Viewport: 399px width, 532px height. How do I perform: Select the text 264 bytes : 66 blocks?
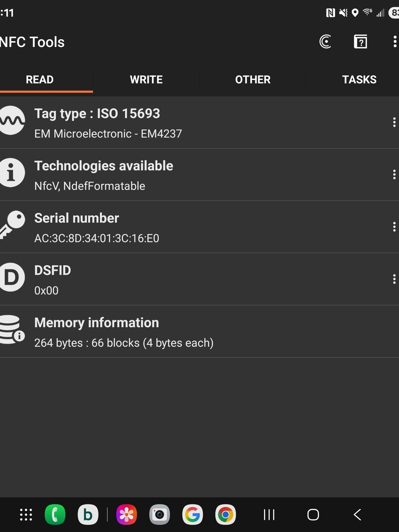(x=87, y=343)
